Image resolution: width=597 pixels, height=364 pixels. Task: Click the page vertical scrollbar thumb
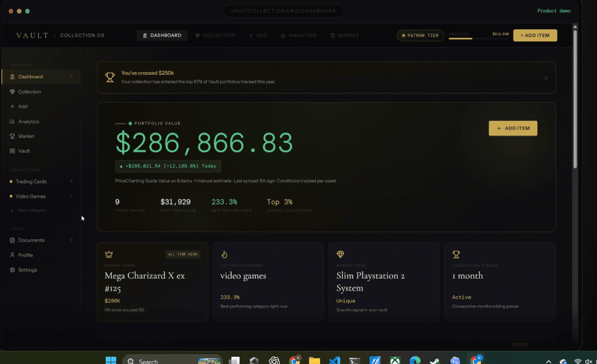coord(575,99)
